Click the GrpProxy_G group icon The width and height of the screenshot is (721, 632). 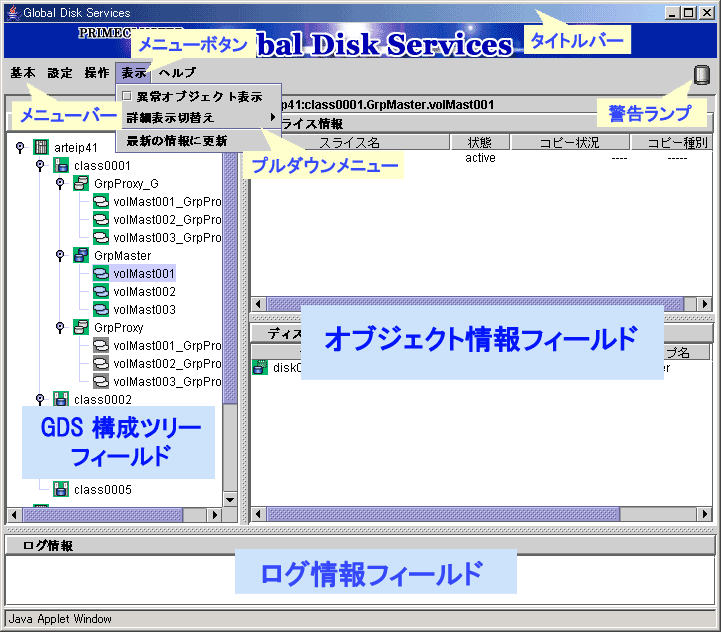(x=81, y=184)
